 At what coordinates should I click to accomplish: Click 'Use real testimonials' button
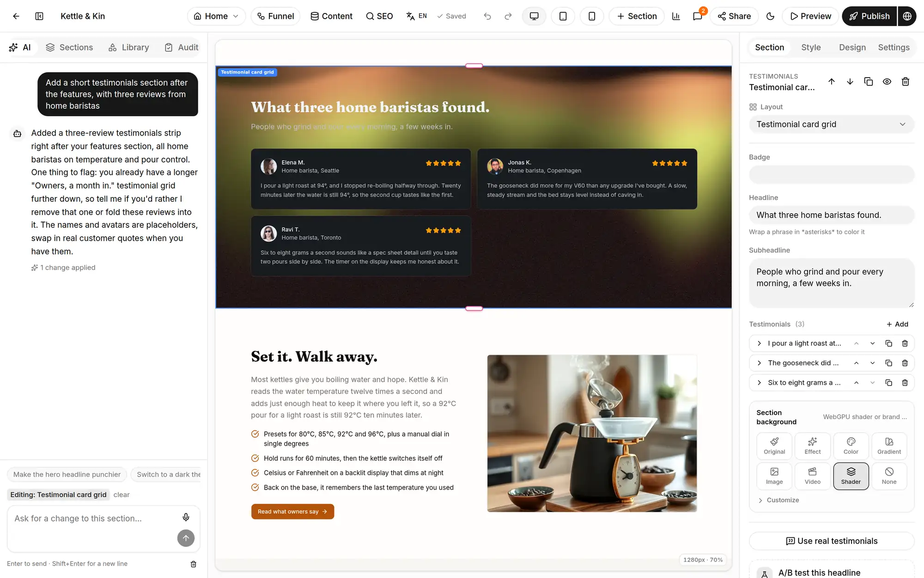[x=832, y=541]
